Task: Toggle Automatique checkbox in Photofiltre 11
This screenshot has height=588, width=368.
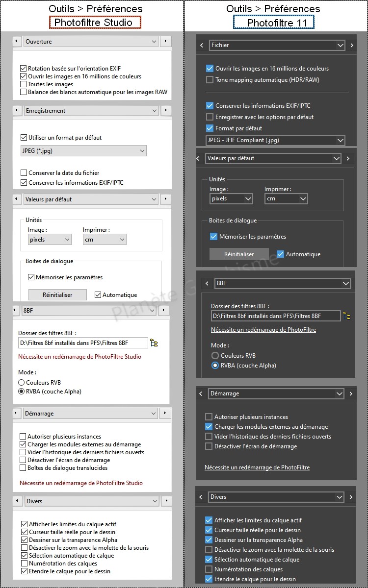Action: (281, 254)
